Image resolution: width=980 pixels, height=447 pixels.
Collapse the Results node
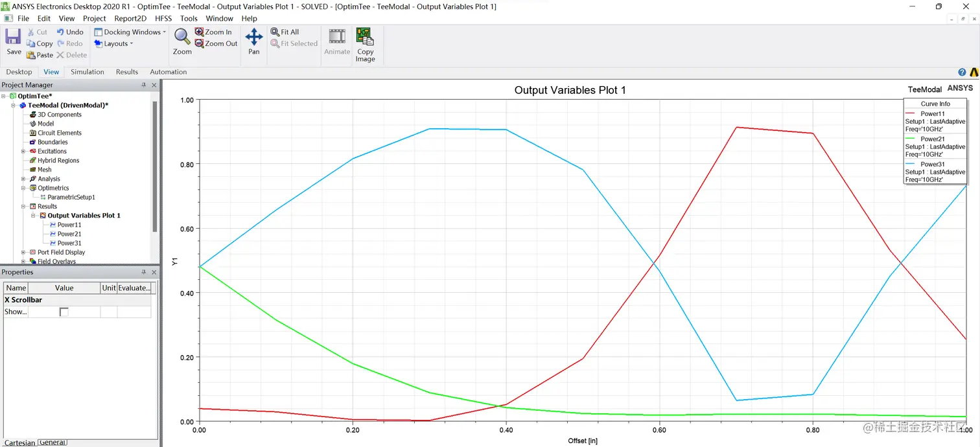click(x=23, y=206)
